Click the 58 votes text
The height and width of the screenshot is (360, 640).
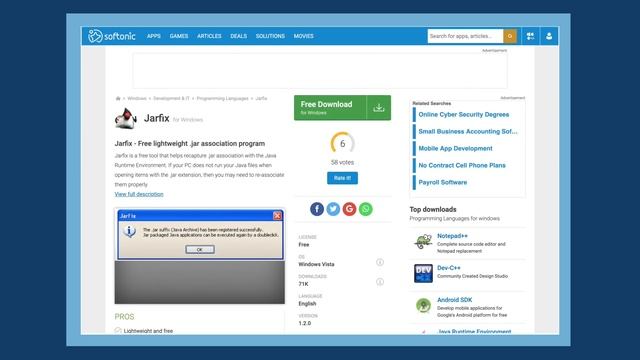tap(342, 162)
